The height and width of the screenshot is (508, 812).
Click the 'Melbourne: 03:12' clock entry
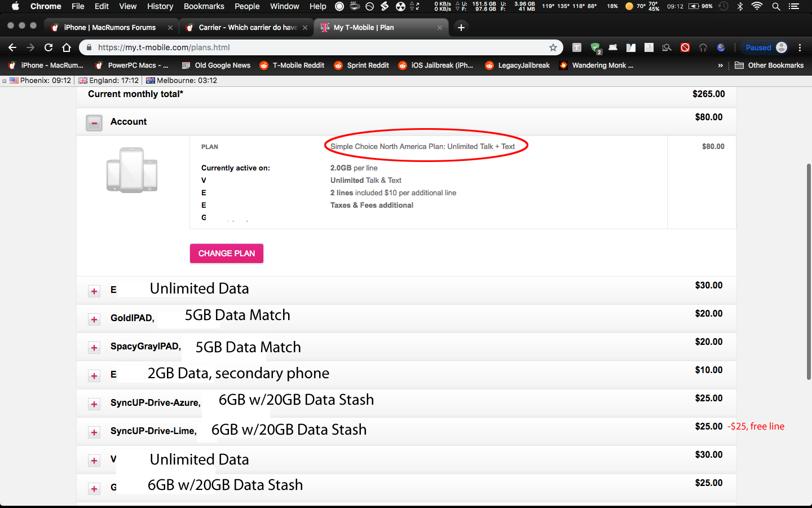coord(182,80)
